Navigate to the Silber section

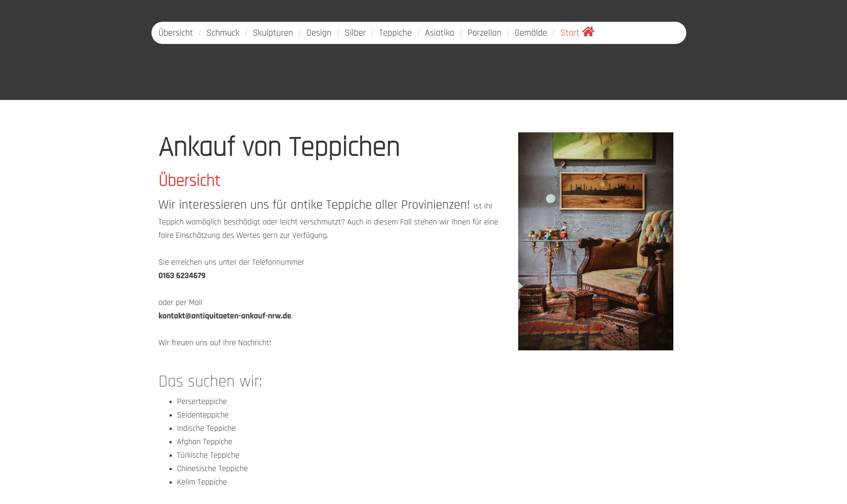(x=355, y=33)
